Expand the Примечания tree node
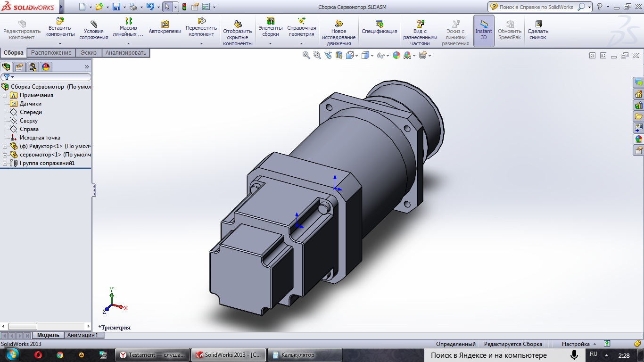 pos(5,95)
